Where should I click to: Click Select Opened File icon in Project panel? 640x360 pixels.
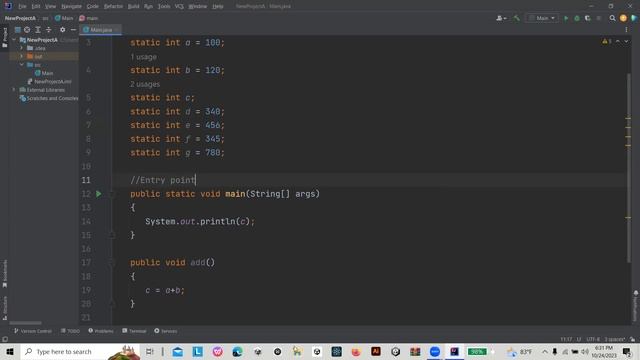coord(27,30)
